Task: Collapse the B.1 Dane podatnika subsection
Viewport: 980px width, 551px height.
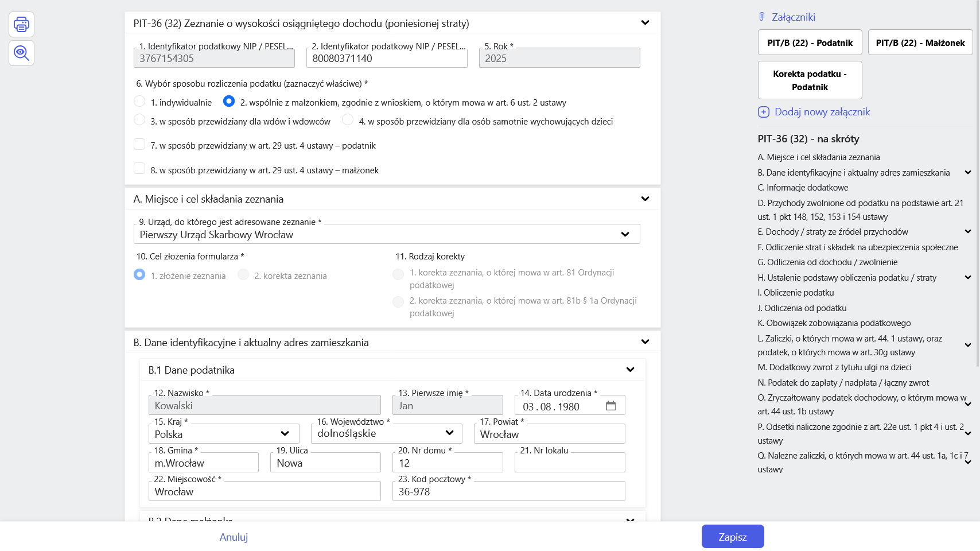Action: 630,370
